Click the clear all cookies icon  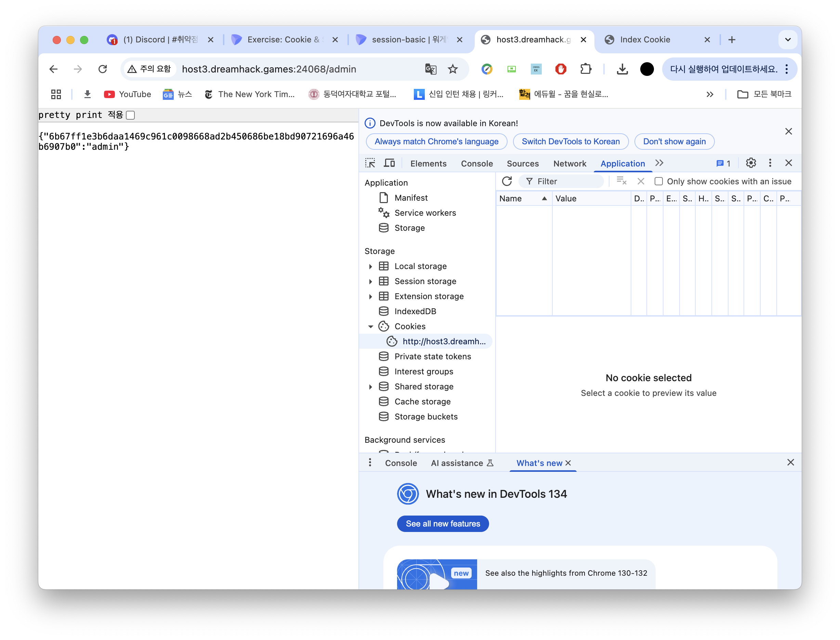tap(621, 181)
